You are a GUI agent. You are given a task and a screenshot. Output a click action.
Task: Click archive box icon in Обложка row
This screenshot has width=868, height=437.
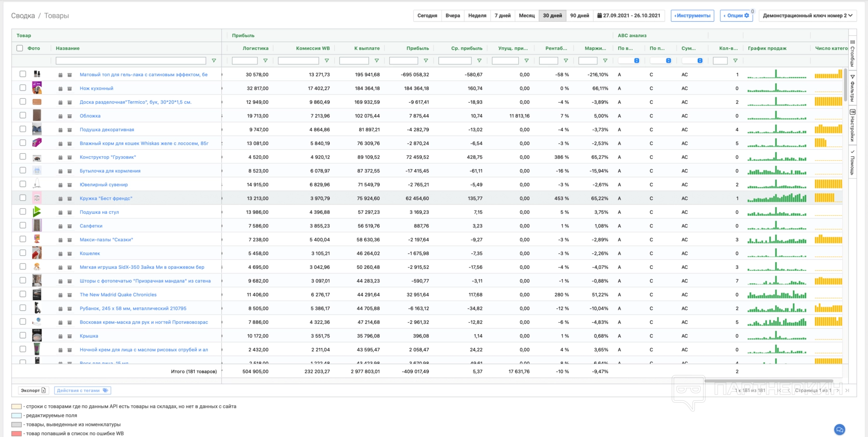69,116
